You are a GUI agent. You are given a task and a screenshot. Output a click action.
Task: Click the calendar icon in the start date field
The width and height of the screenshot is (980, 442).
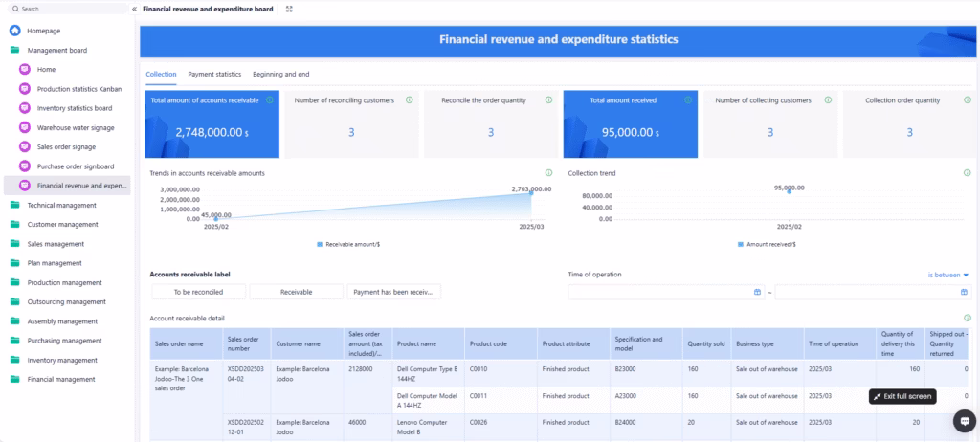[757, 292]
